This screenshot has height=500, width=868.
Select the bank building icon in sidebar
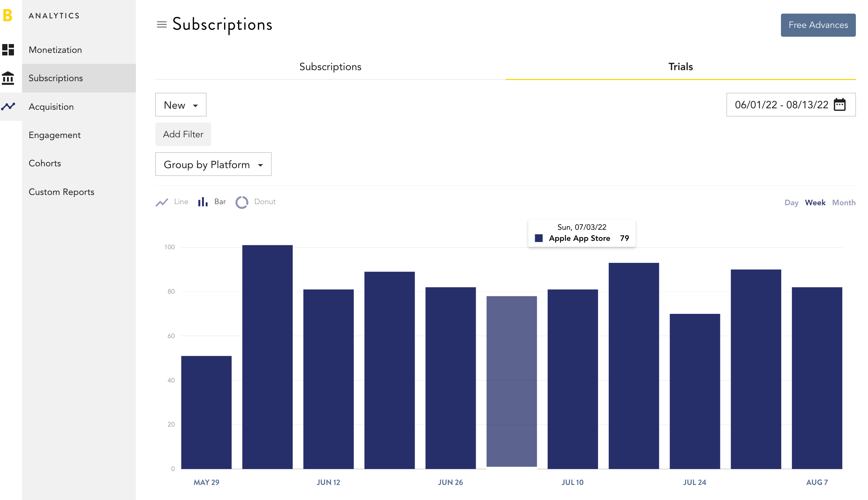(8, 78)
